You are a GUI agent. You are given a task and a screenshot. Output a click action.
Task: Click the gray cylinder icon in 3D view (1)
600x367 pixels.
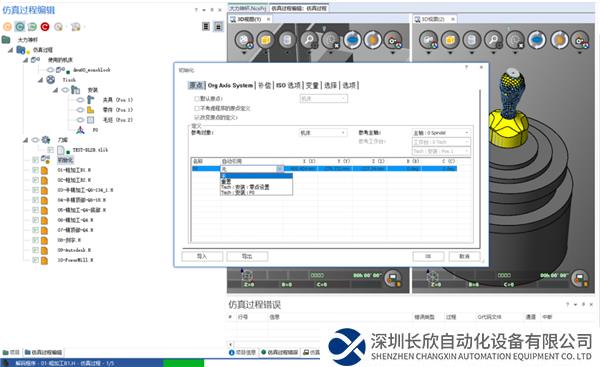pyautogui.click(x=287, y=39)
